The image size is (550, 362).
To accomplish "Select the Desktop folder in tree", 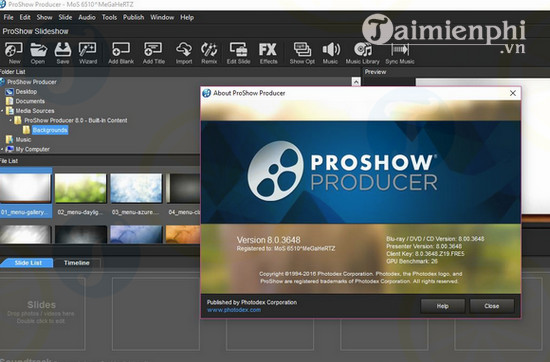I will pos(26,92).
